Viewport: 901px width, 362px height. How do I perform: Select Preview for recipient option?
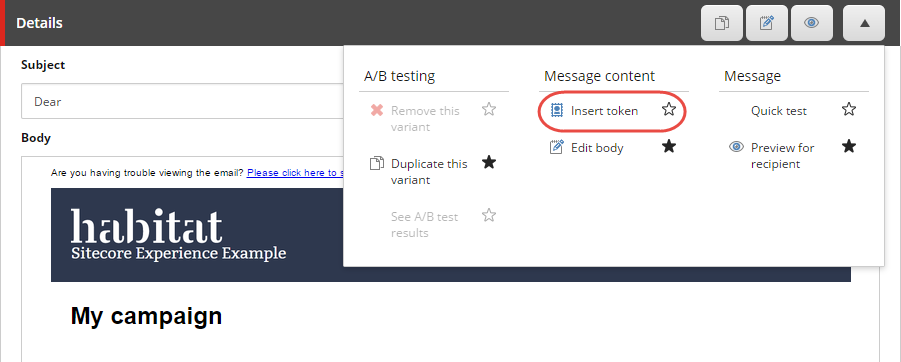(783, 156)
